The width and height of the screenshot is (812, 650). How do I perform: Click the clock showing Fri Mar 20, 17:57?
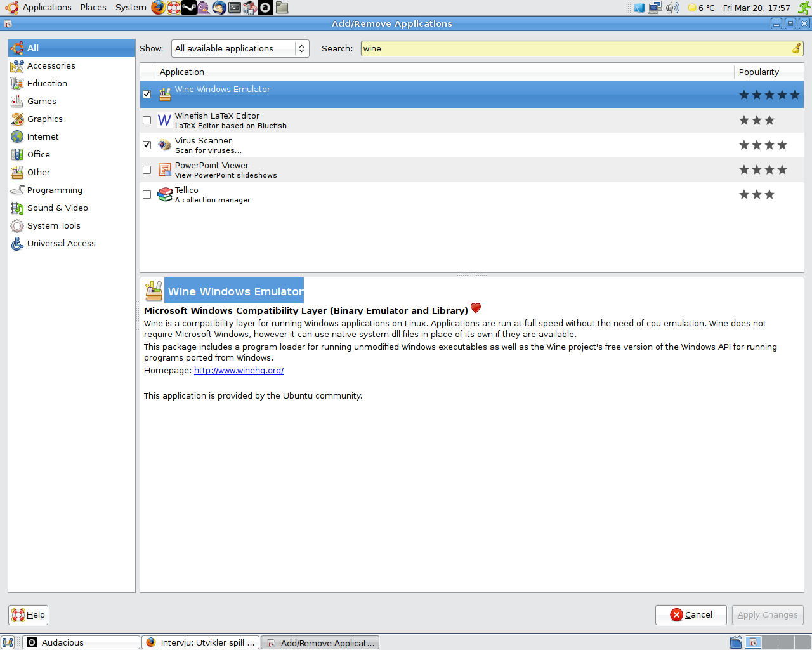coord(757,8)
